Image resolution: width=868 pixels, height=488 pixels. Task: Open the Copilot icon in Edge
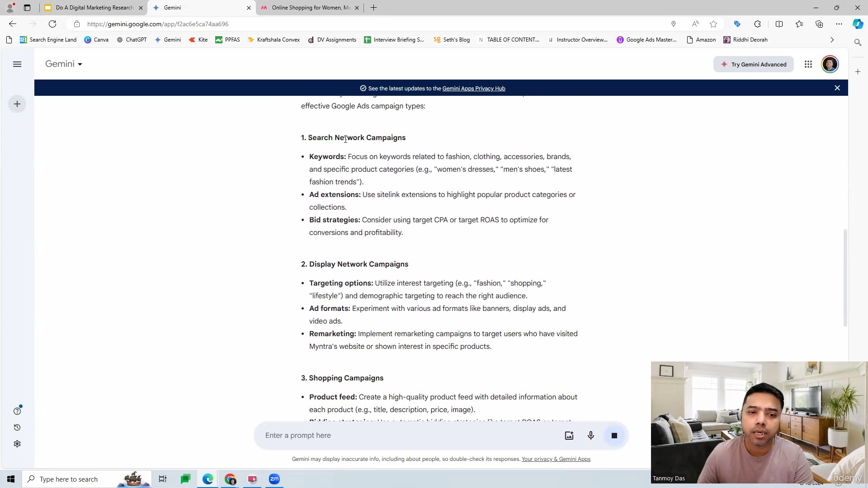[x=858, y=24]
